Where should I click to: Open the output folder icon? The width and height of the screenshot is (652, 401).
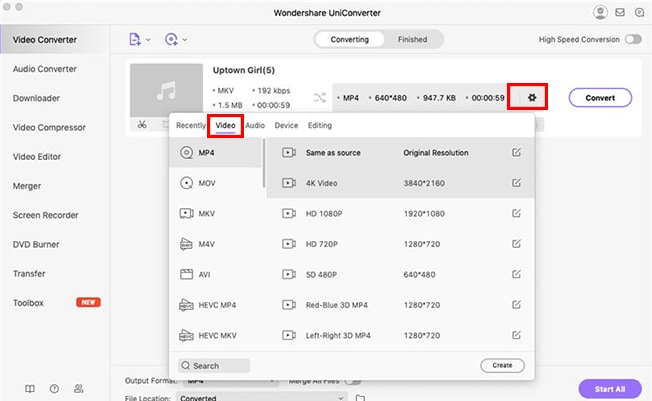pos(361,398)
